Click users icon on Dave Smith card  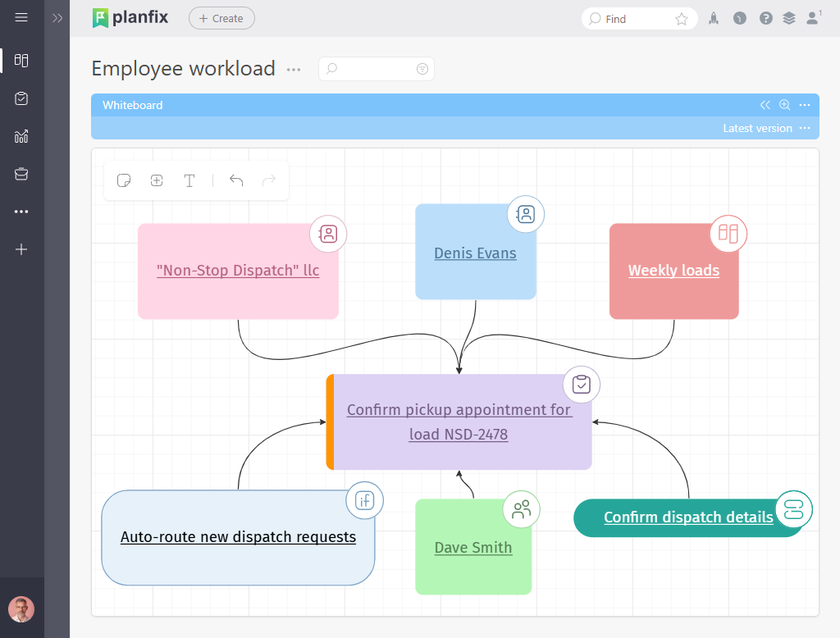(x=521, y=509)
